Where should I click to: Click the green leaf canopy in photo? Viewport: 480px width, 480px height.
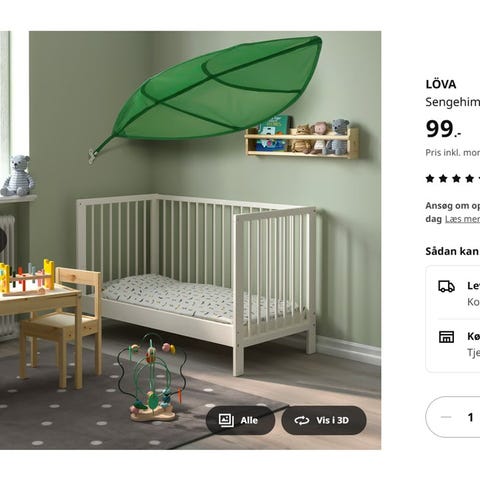pyautogui.click(x=213, y=93)
